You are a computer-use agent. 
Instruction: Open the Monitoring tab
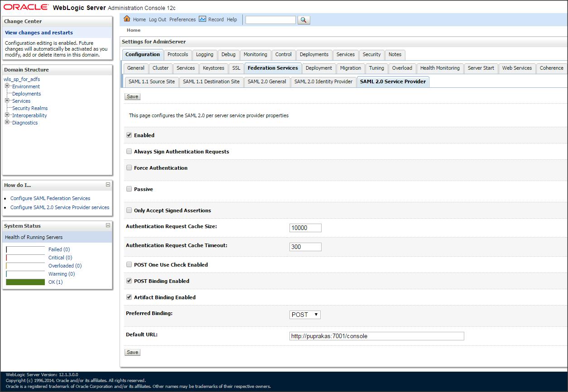tap(255, 54)
